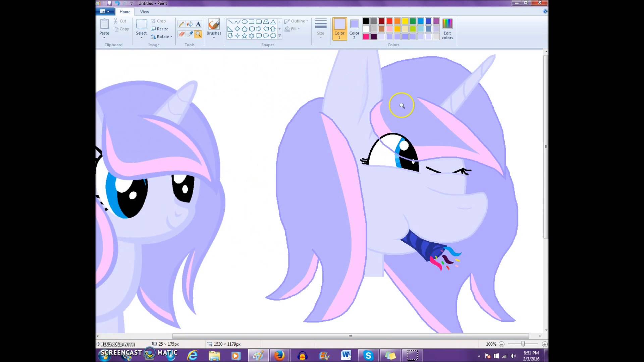Activate the Color 2 selector

(354, 29)
